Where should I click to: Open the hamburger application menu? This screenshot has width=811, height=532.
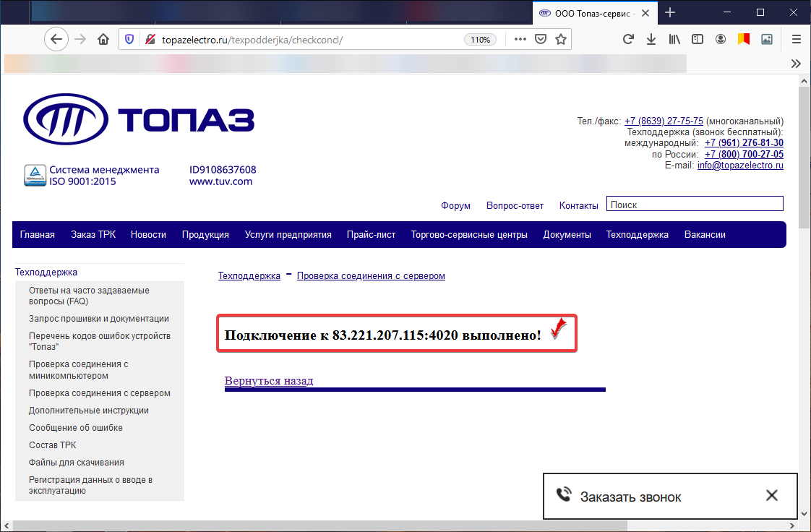797,39
